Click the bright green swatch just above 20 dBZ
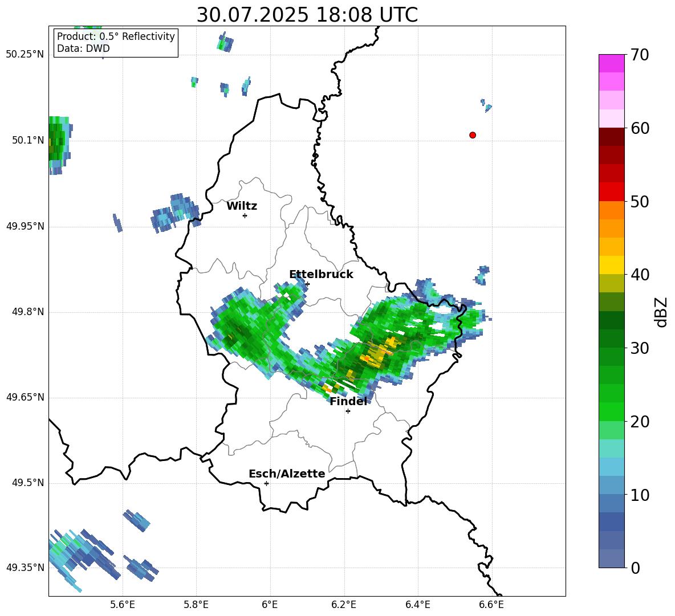The height and width of the screenshot is (616, 675). pyautogui.click(x=611, y=411)
